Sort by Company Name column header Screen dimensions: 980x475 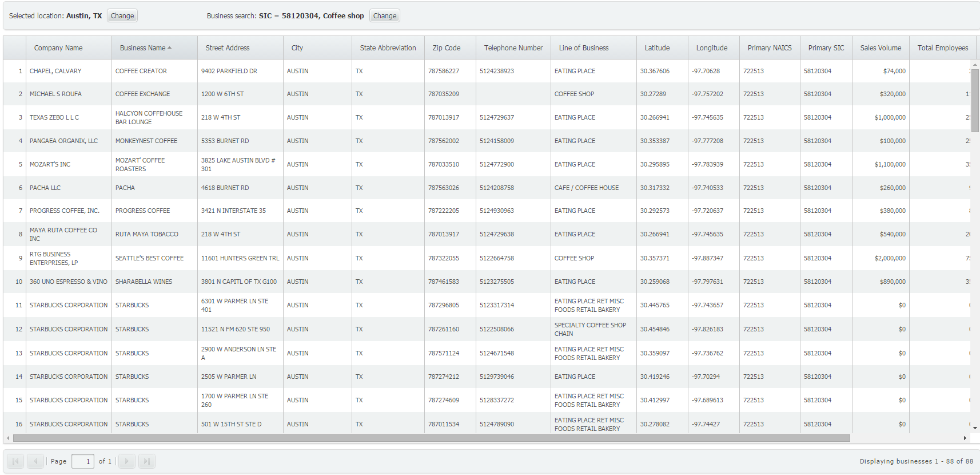tap(58, 48)
